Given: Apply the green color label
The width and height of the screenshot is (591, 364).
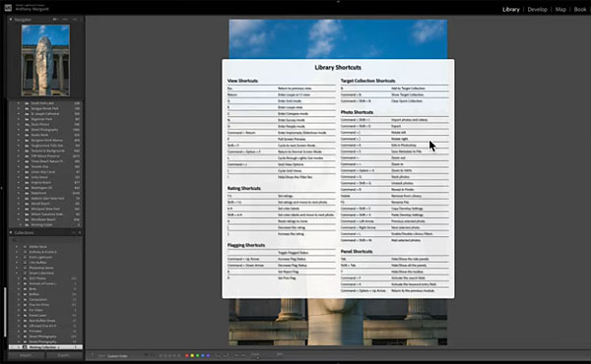Looking at the screenshot, I should tap(198, 355).
